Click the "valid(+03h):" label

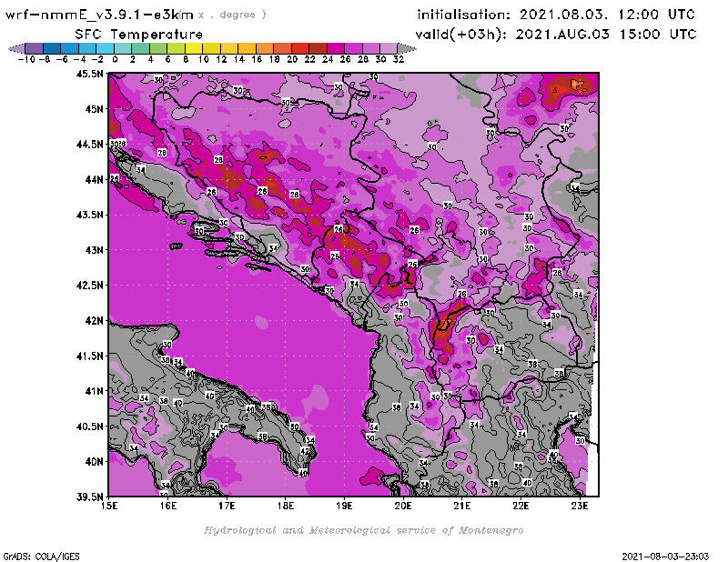point(461,35)
